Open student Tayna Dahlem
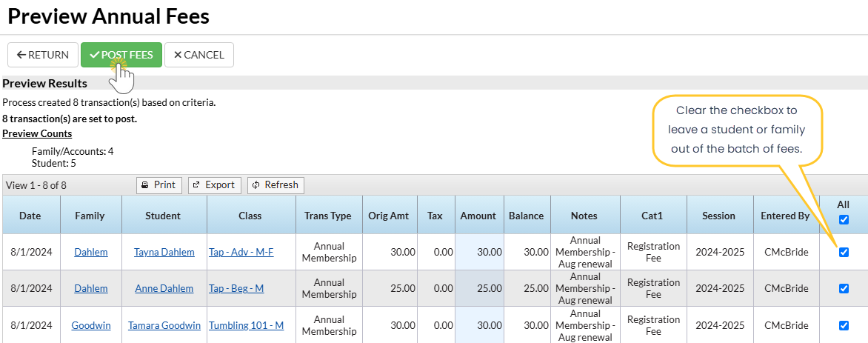The height and width of the screenshot is (343, 868). click(164, 252)
